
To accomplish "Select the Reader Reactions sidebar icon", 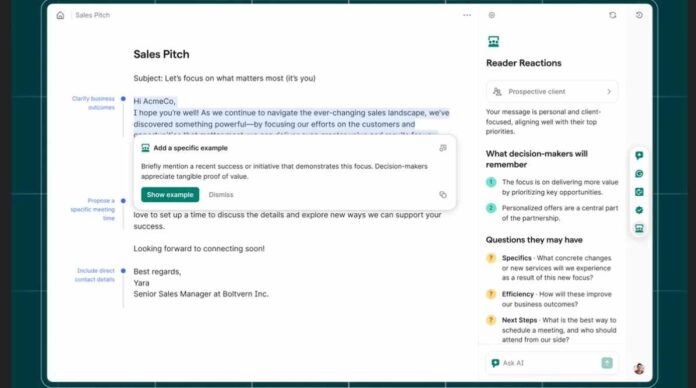I will 639,228.
